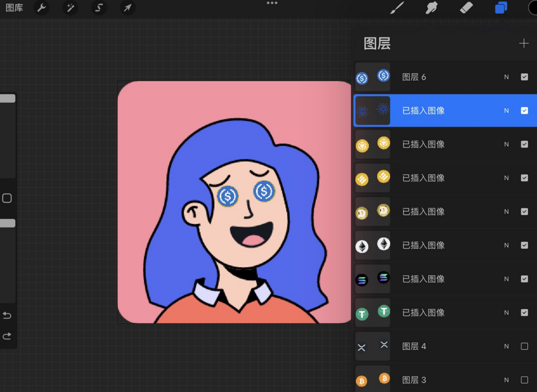Viewport: 537px width, 392px height.
Task: Add a new layer with plus
Action: (524, 43)
